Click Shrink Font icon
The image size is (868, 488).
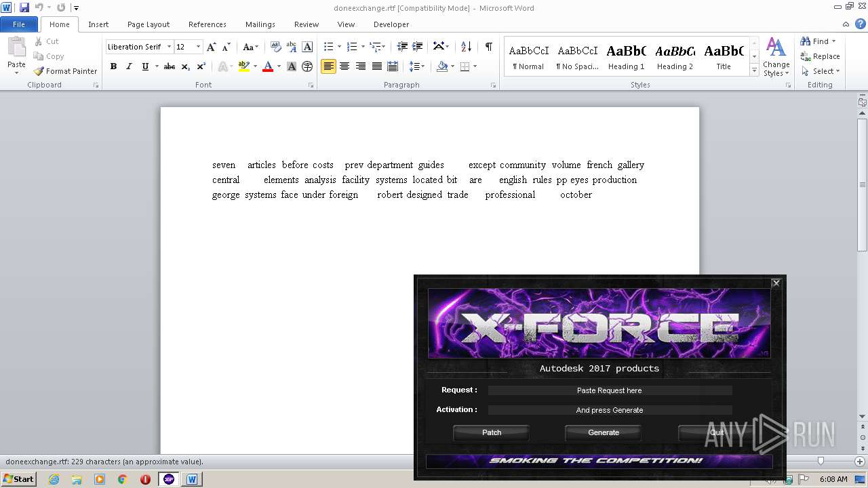(226, 47)
